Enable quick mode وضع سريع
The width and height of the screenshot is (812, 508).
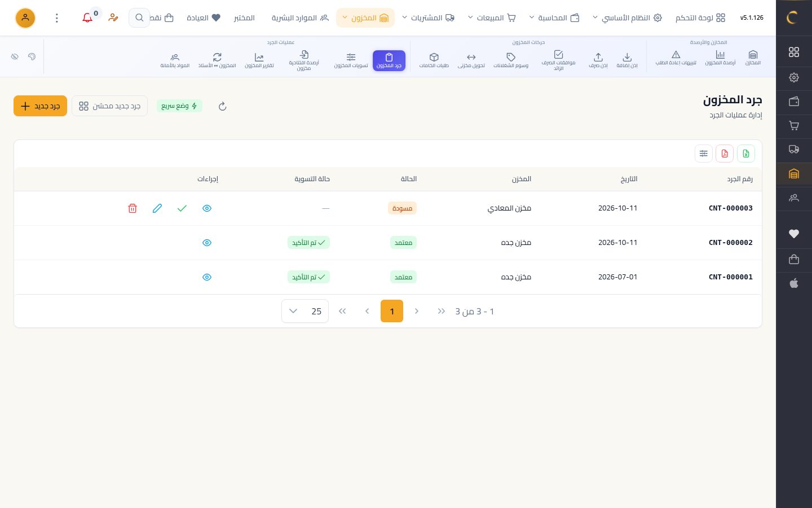click(x=179, y=106)
